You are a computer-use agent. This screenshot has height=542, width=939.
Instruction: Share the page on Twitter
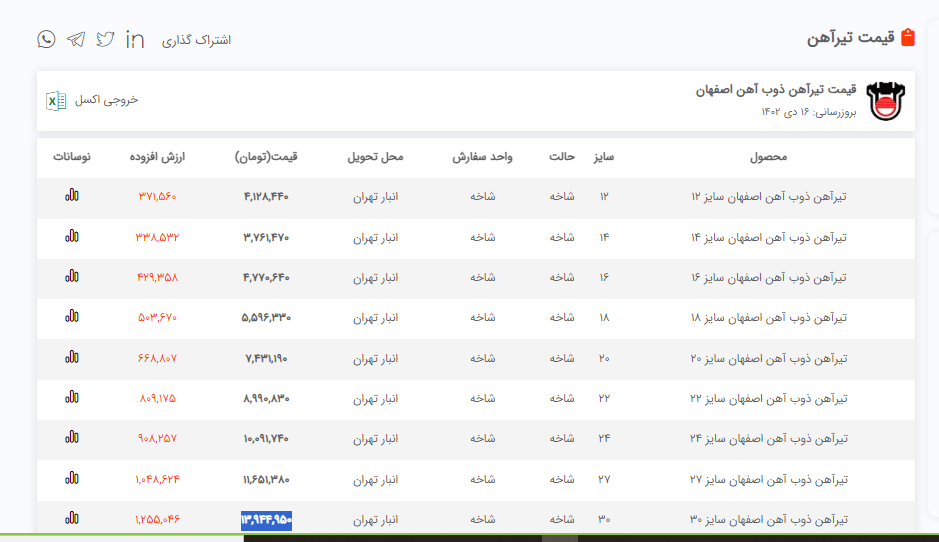tap(105, 39)
